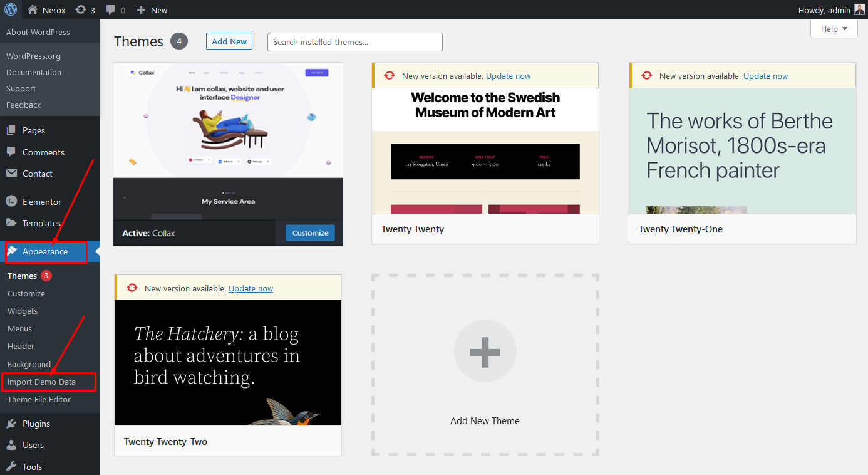Click the WordPress logo icon in admin bar

11,9
